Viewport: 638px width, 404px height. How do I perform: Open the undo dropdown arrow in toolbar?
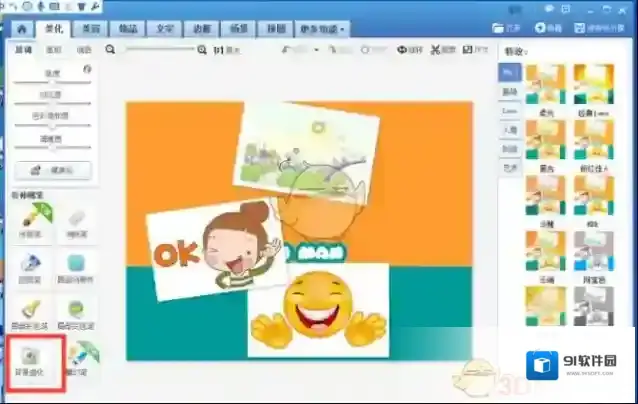click(316, 49)
